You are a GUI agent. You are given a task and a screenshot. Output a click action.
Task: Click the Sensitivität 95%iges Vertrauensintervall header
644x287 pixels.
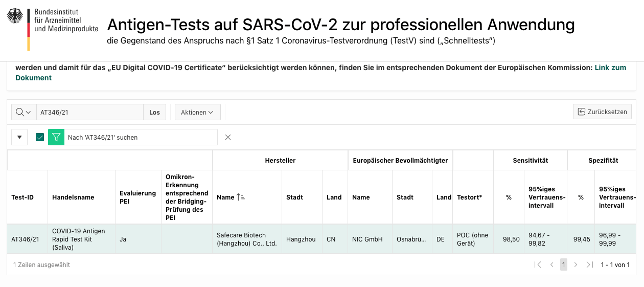(x=547, y=197)
